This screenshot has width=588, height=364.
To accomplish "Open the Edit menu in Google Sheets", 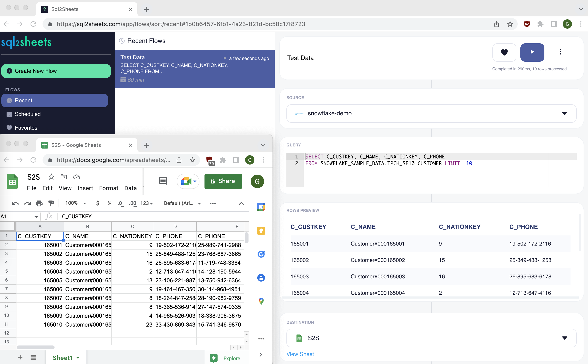I will pyautogui.click(x=47, y=188).
